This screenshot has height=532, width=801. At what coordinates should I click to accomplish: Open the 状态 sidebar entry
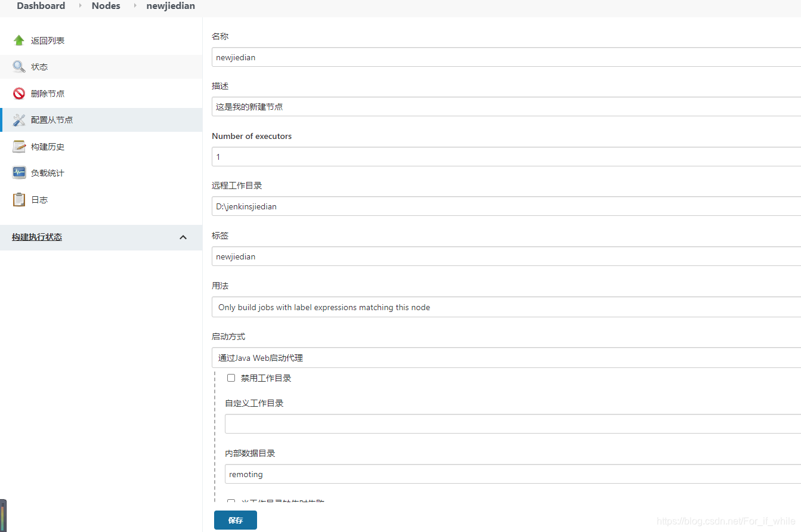coord(39,67)
